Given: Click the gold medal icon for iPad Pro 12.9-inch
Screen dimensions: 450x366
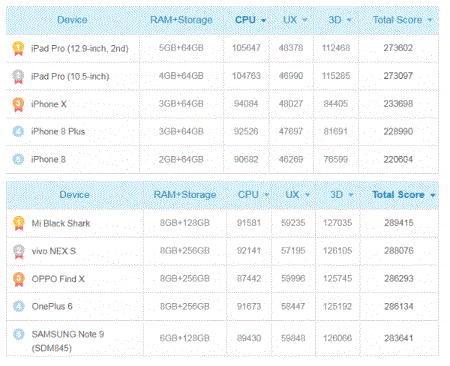Looking at the screenshot, I should click(x=18, y=48).
